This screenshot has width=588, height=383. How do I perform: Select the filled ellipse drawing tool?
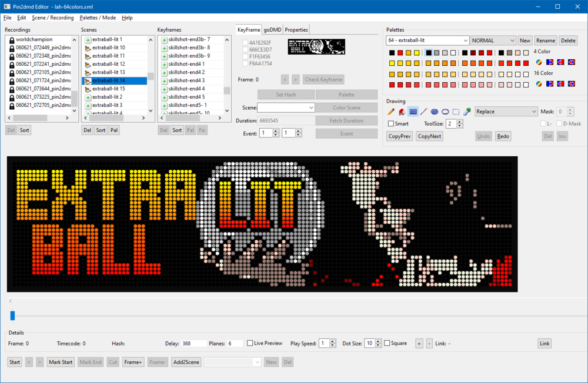point(435,112)
